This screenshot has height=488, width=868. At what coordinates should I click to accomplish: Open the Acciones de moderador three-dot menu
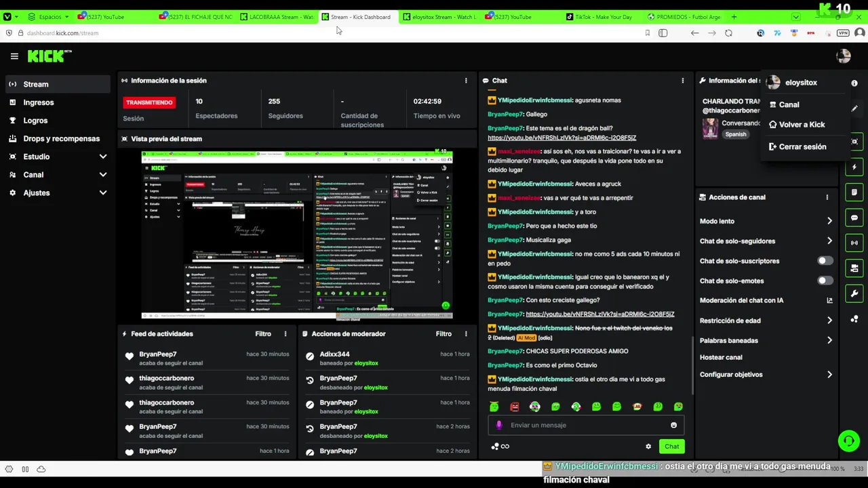[466, 334]
